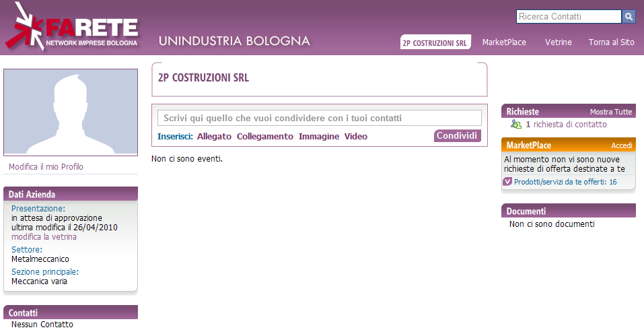
Task: Click the profile placeholder avatar image
Action: pyautogui.click(x=71, y=112)
